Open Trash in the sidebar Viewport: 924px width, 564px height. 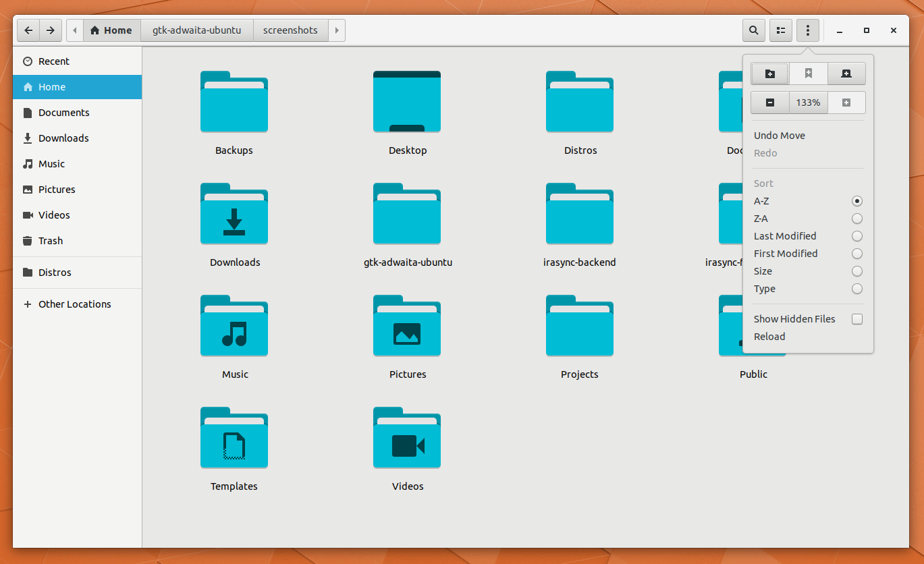[x=51, y=241]
